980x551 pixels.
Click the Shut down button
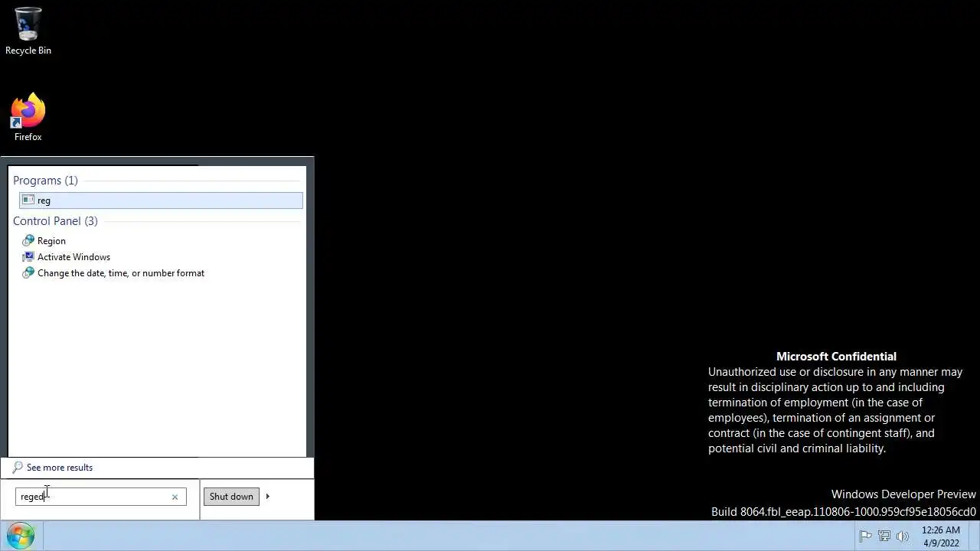231,497
